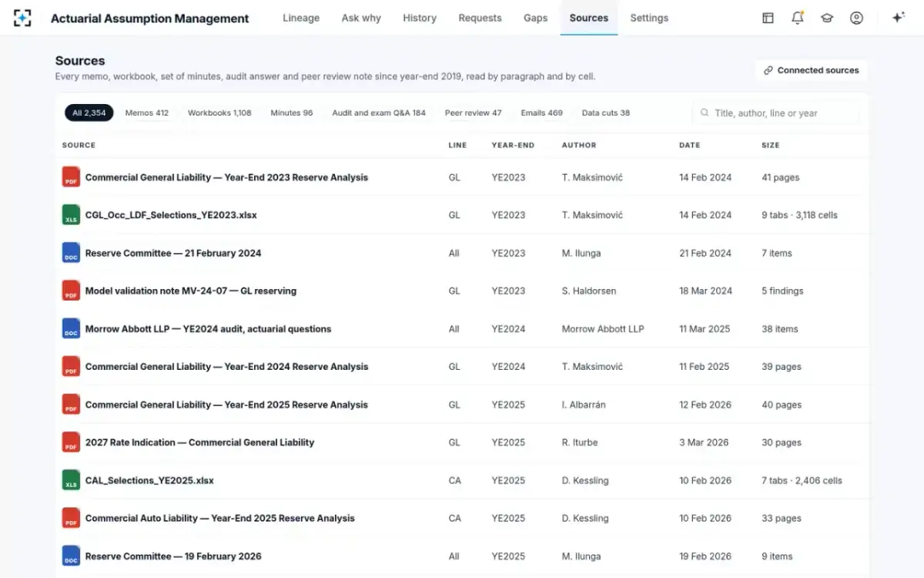Click the search magnifier icon

point(705,113)
